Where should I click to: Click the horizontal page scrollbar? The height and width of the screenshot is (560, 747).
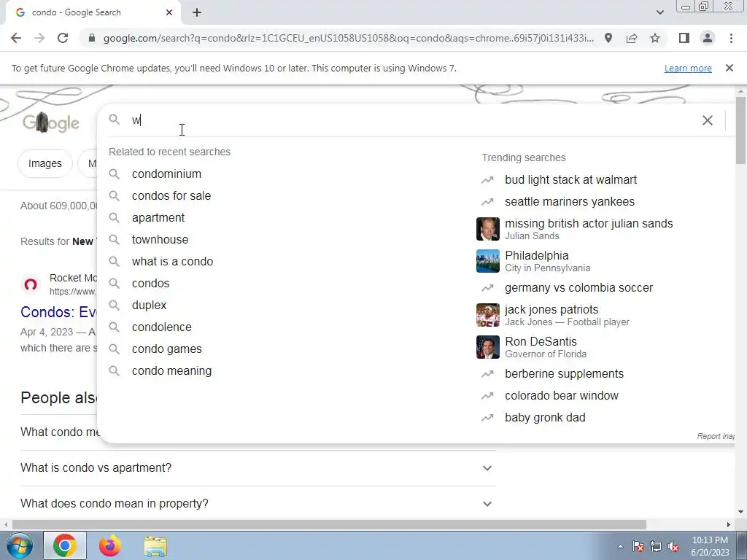pos(329,525)
